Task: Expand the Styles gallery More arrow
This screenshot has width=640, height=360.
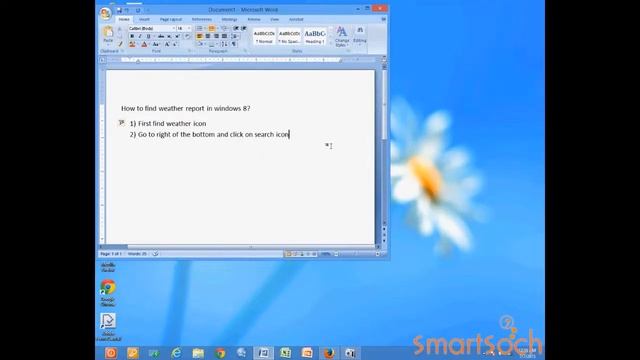Action: pyautogui.click(x=330, y=42)
